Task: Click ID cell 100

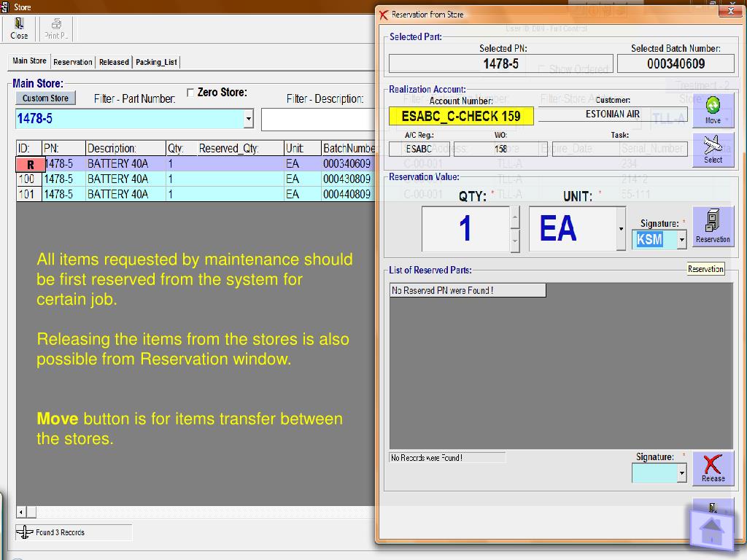Action: [x=29, y=179]
